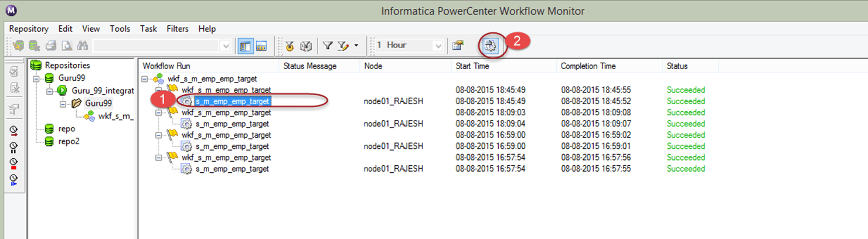The image size is (868, 239).
Task: Open the 1 Hour time window dropdown
Action: 437,46
